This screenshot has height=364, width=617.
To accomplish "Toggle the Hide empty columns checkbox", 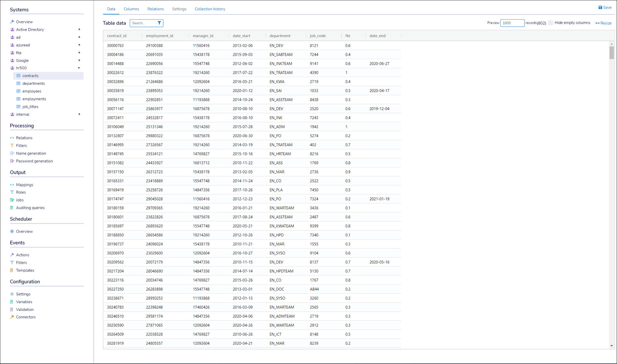I will click(x=551, y=23).
